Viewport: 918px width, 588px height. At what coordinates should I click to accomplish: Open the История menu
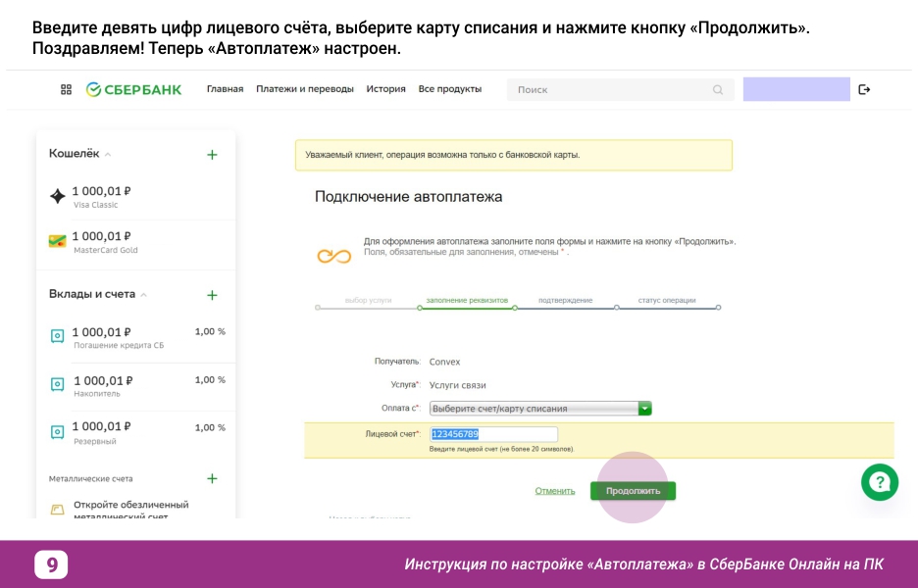[x=385, y=89]
